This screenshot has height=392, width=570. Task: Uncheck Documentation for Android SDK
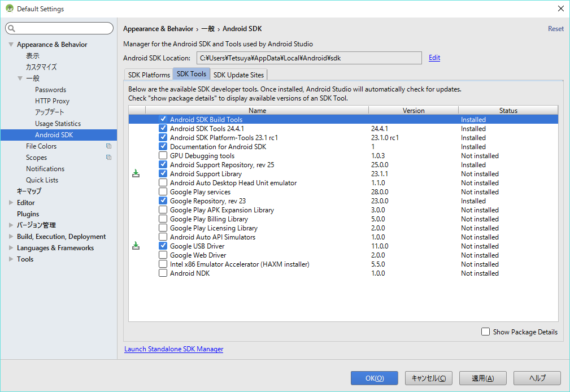[163, 146]
